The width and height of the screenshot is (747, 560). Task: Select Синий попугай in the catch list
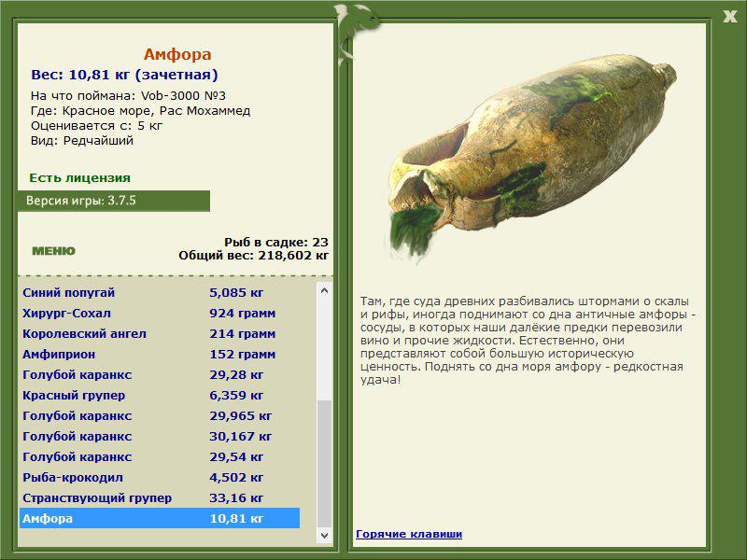click(x=160, y=292)
